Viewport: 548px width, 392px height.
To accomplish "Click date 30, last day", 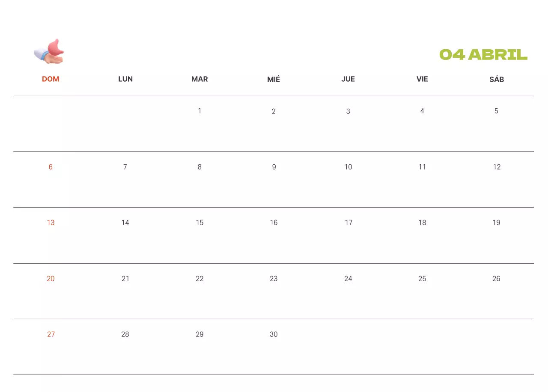I will tap(274, 334).
